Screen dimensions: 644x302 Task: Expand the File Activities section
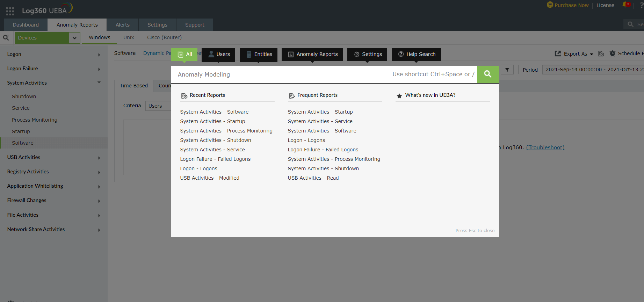pyautogui.click(x=99, y=216)
